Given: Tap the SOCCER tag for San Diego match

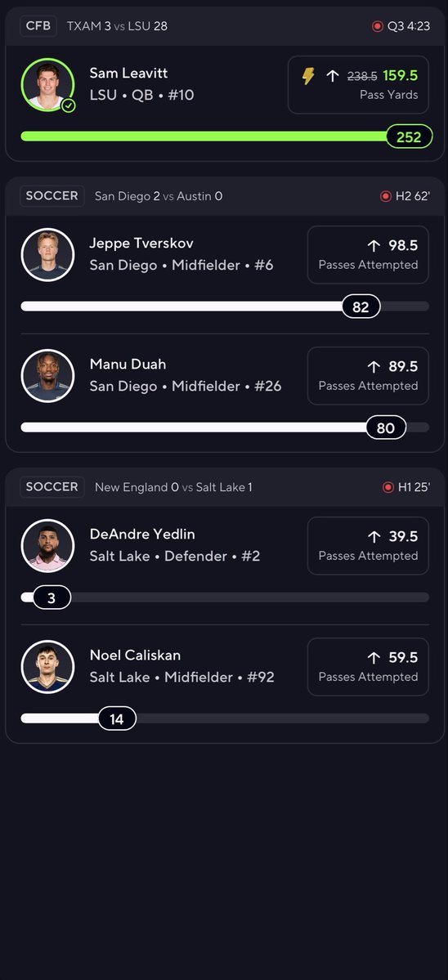Looking at the screenshot, I should click(52, 195).
